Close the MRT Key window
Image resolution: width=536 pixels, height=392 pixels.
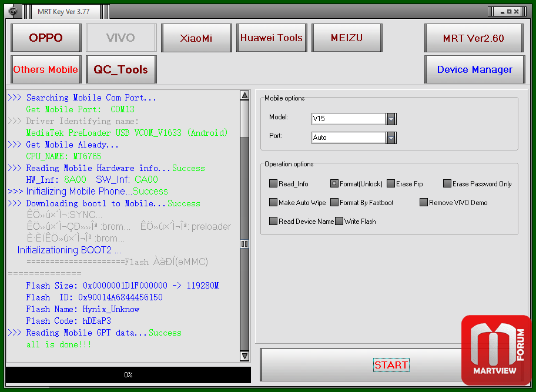(517, 12)
